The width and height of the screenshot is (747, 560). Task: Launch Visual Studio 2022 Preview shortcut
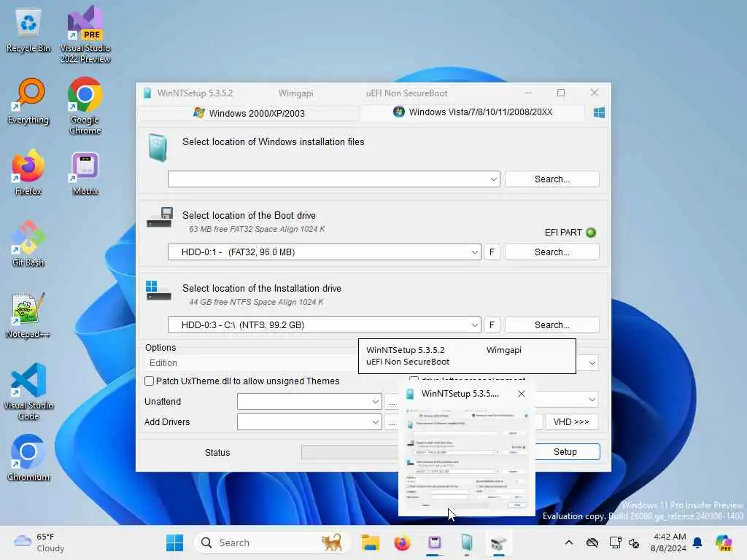point(85,34)
